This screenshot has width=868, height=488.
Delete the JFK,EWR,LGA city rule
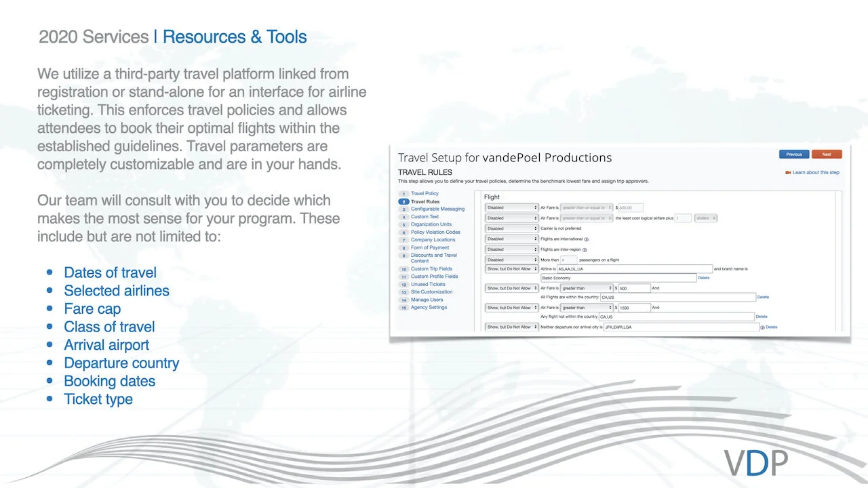tap(772, 327)
